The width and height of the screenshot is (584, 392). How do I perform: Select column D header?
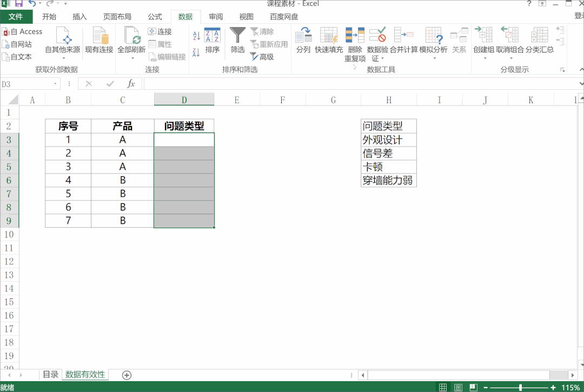tap(184, 100)
